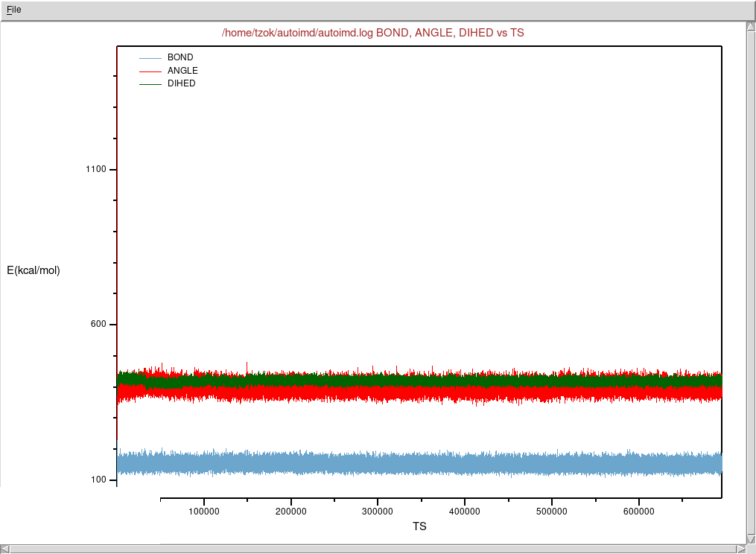Click the plot title mentioning autoimd.log
Screen dimensions: 756x554
pyautogui.click(x=372, y=33)
